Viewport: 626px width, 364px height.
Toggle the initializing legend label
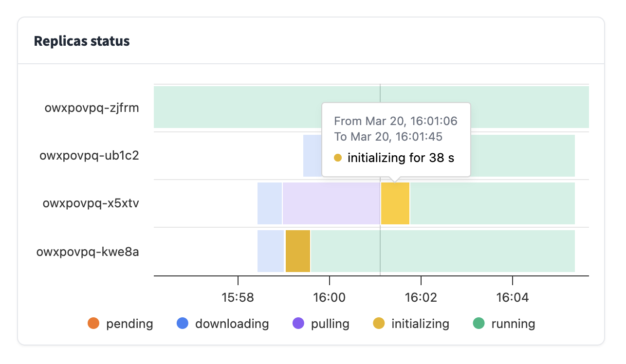[420, 324]
